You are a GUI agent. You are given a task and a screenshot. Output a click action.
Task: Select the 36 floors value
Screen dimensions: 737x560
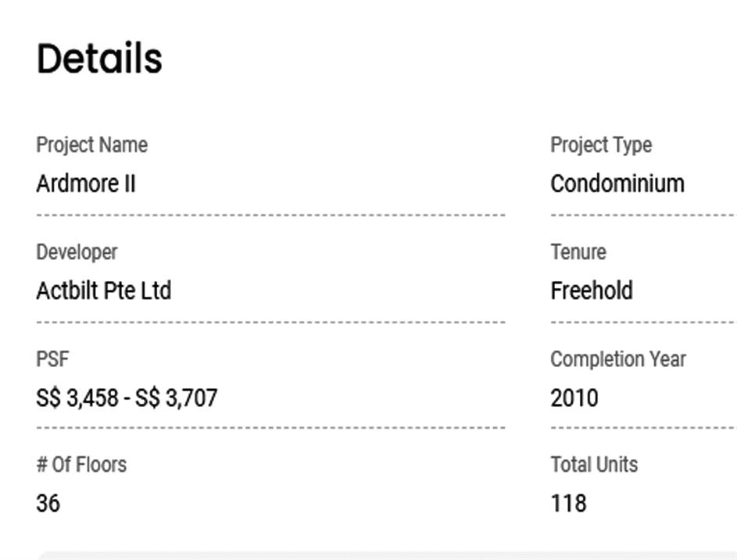(x=48, y=504)
